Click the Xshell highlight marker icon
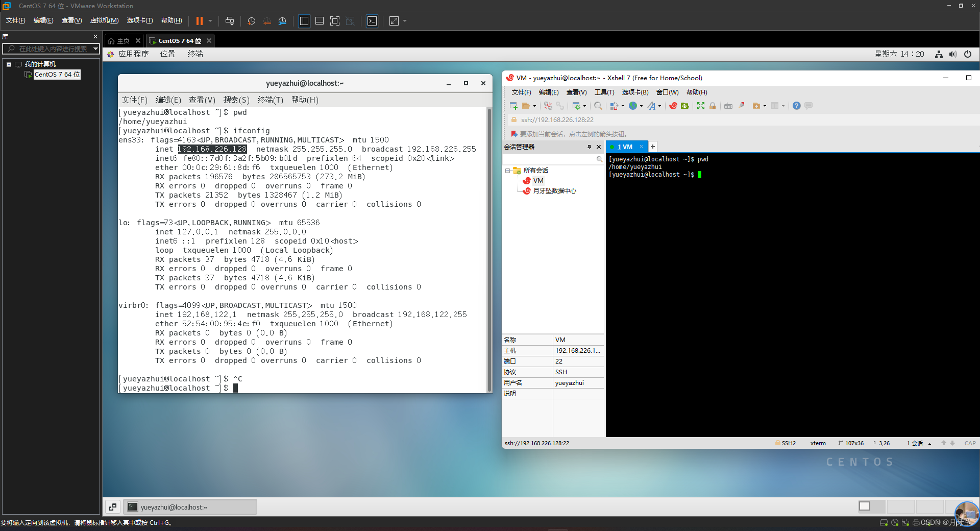980x531 pixels. [741, 106]
